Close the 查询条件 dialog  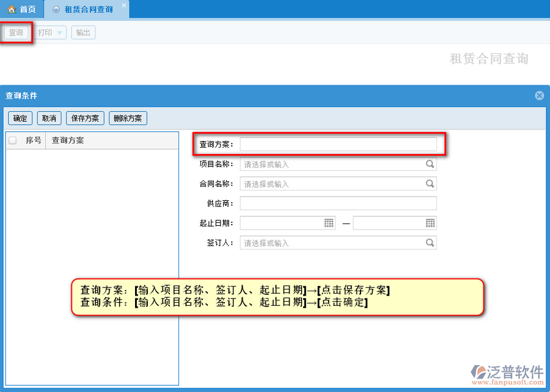(x=540, y=95)
